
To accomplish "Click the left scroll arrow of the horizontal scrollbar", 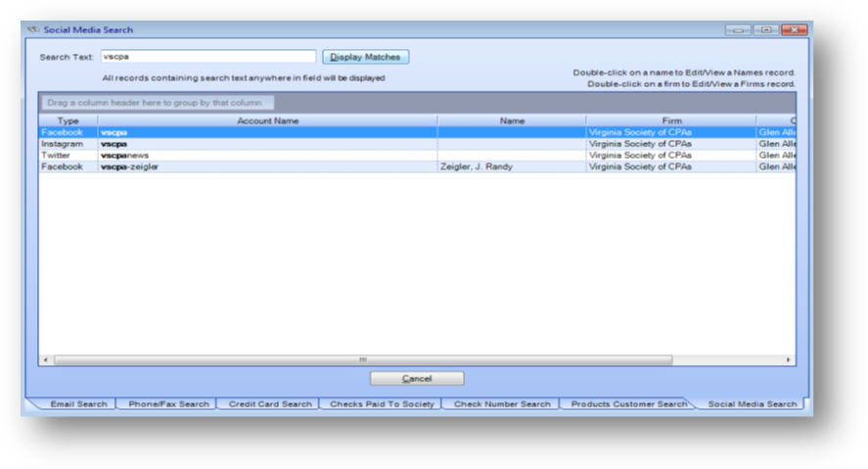I will point(45,360).
